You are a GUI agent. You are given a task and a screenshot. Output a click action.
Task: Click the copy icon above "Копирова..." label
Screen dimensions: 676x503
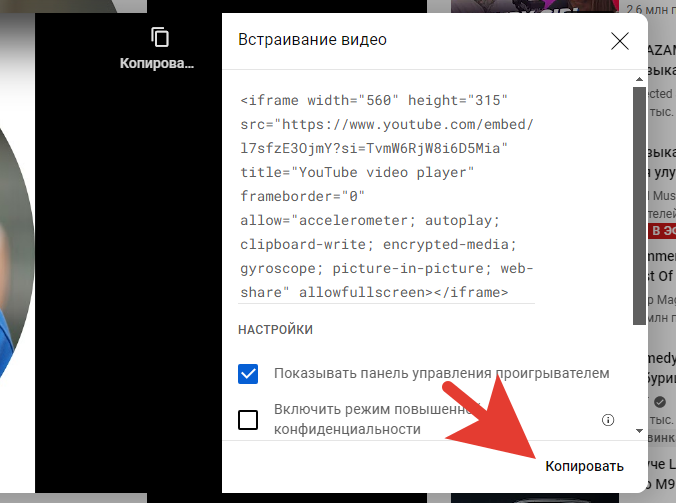159,37
